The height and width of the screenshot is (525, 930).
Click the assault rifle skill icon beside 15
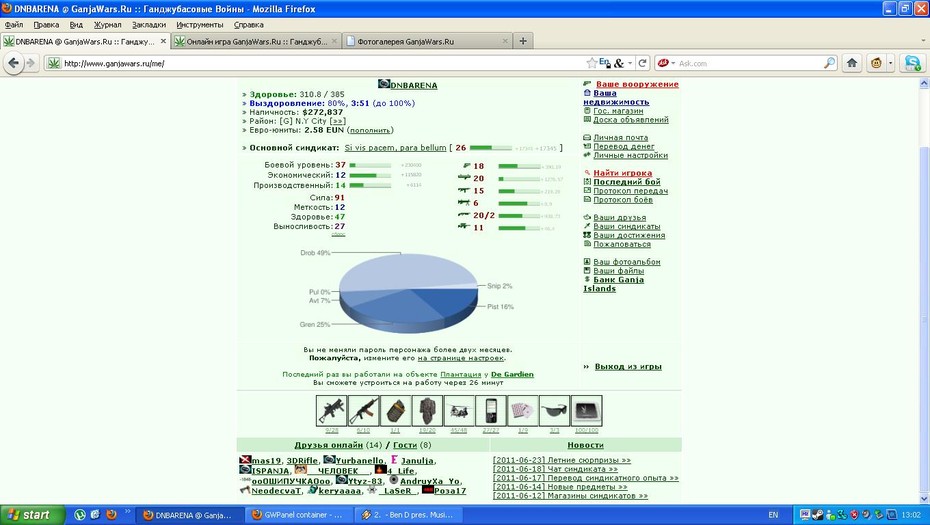[464, 190]
